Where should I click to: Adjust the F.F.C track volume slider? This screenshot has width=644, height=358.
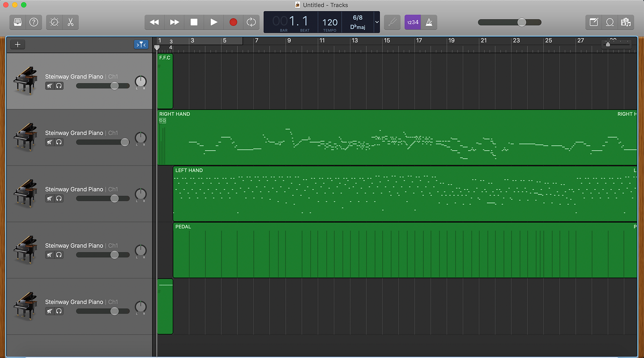tap(103, 86)
